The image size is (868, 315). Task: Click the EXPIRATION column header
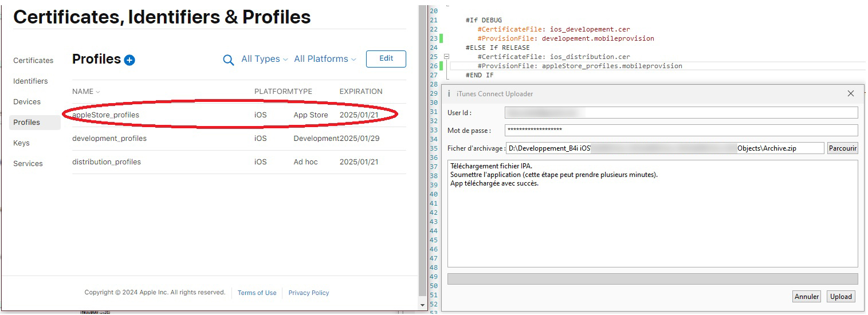[361, 92]
